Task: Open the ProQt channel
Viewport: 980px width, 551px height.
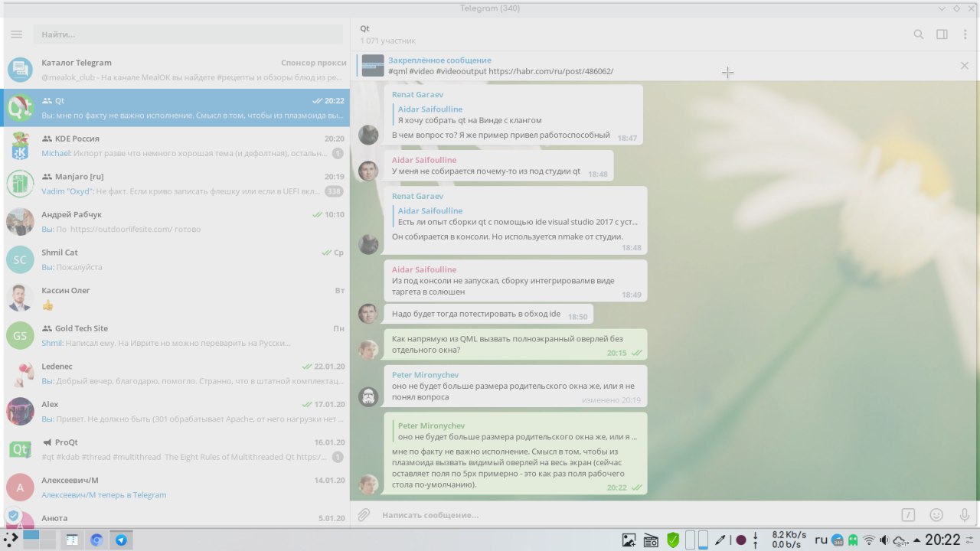Action: pos(176,449)
